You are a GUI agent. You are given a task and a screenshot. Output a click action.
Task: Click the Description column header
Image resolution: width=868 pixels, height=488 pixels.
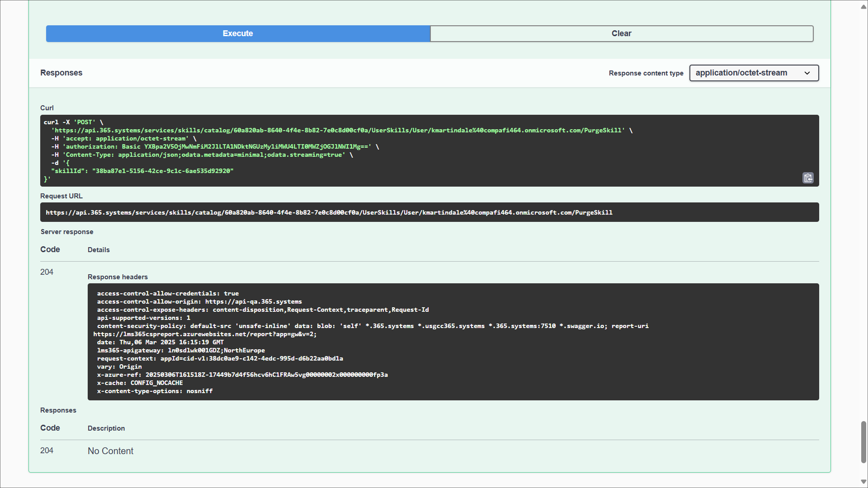click(x=106, y=428)
